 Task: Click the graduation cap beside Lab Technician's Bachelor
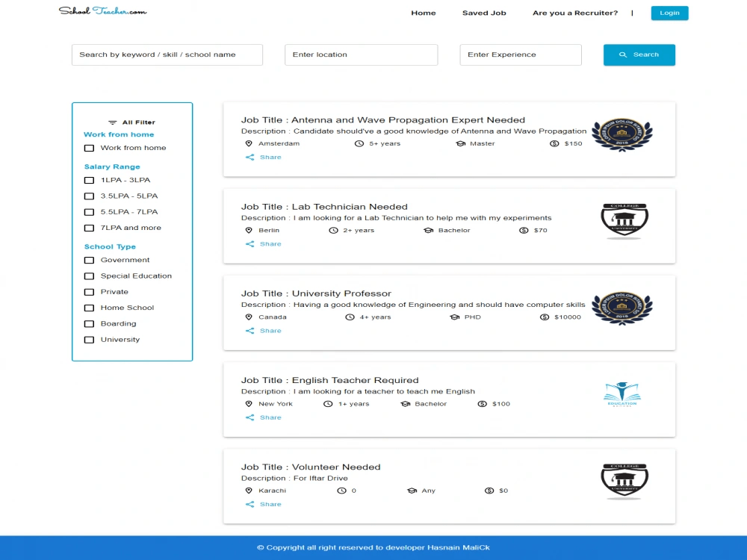pyautogui.click(x=428, y=230)
